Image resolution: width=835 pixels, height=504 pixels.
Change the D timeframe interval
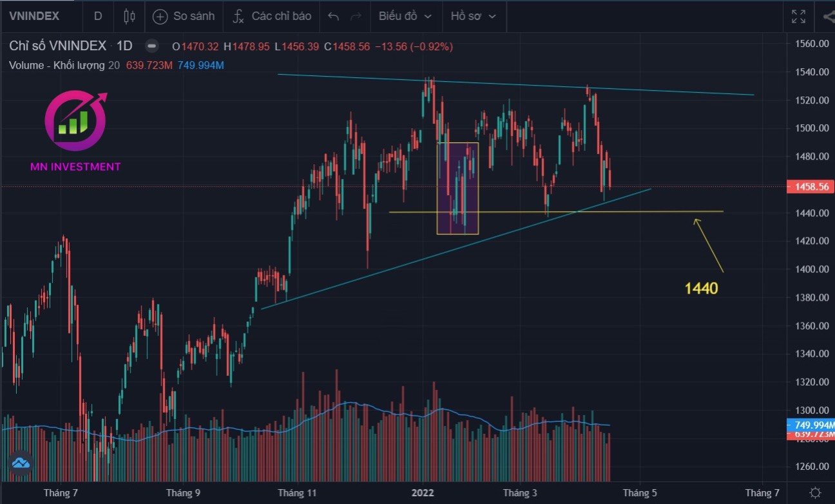[x=98, y=16]
